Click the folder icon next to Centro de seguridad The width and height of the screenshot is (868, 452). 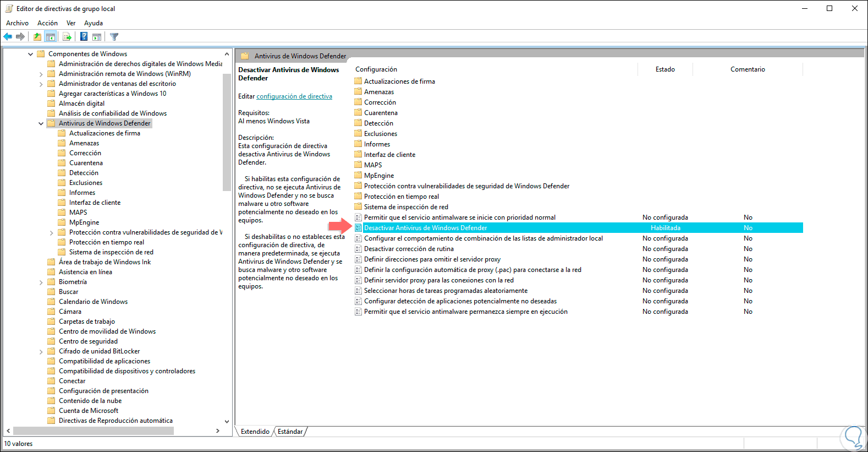tap(51, 341)
